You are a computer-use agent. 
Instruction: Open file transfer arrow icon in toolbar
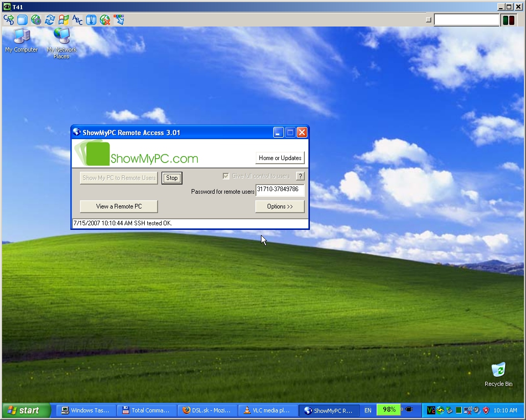pyautogui.click(x=119, y=20)
